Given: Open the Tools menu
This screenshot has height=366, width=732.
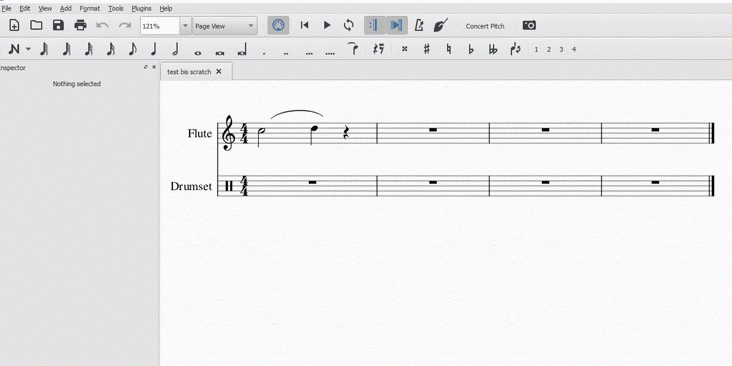Looking at the screenshot, I should 116,8.
